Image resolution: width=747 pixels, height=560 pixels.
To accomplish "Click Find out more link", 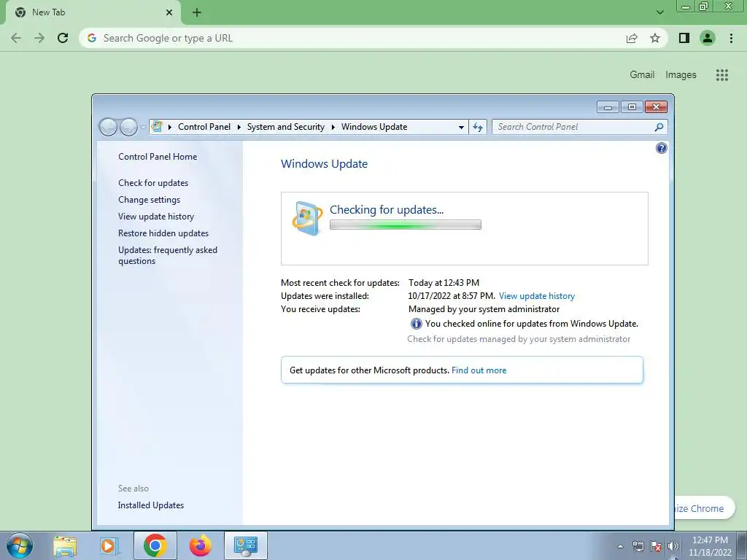I will [x=479, y=370].
